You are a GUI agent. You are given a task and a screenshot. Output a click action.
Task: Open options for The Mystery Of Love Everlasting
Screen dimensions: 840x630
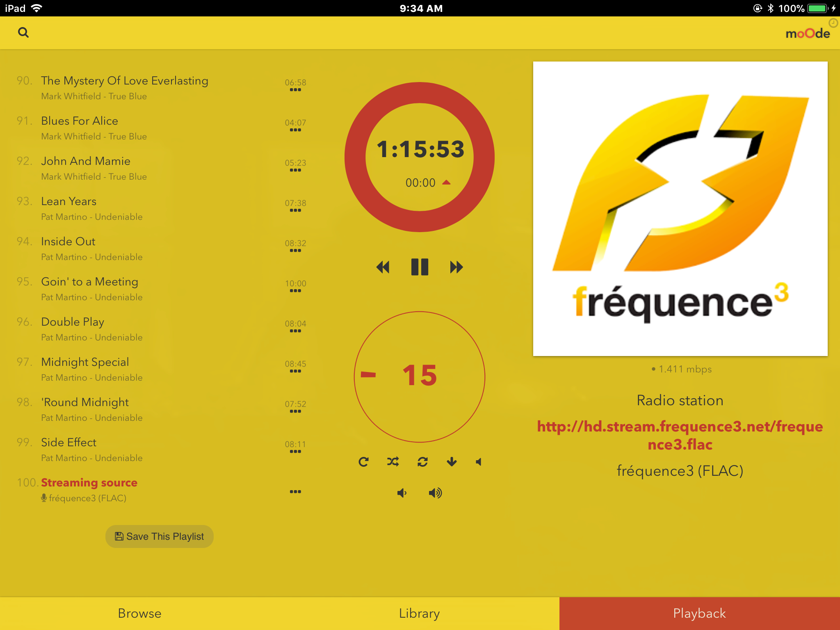[295, 90]
